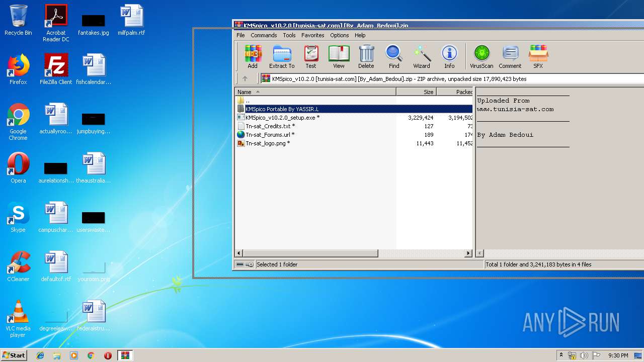
Task: Open Google Chrome desktop shortcut
Action: (x=18, y=122)
